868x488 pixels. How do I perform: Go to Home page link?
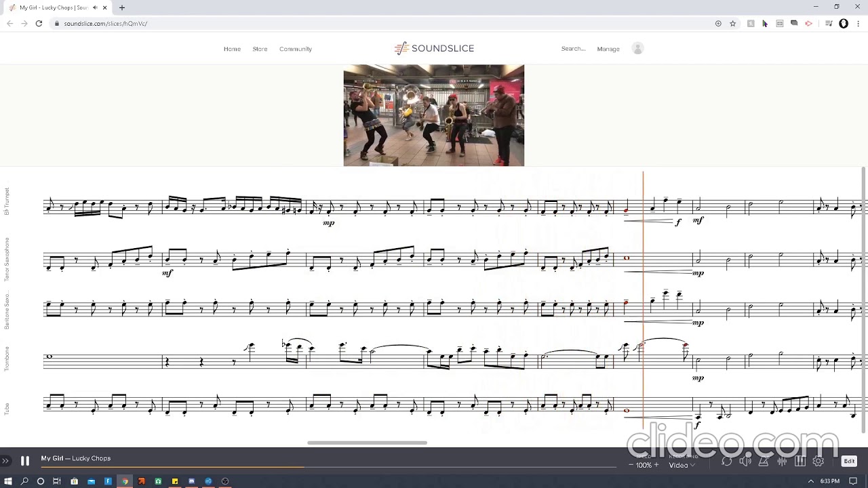[232, 49]
